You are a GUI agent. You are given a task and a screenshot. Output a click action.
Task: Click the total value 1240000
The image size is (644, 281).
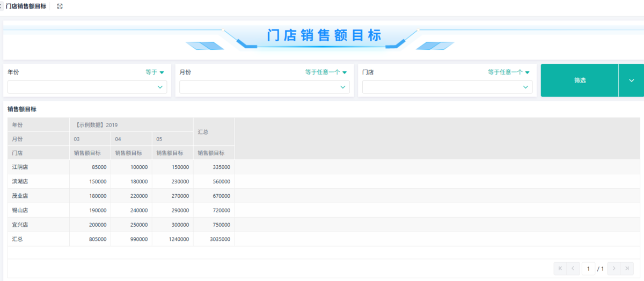[x=179, y=239]
